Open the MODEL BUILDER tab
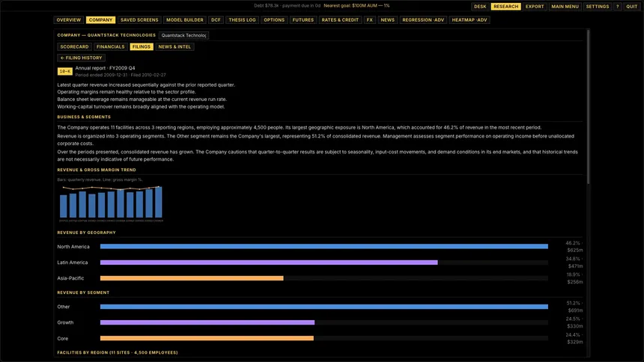The image size is (644, 362). coord(184,19)
